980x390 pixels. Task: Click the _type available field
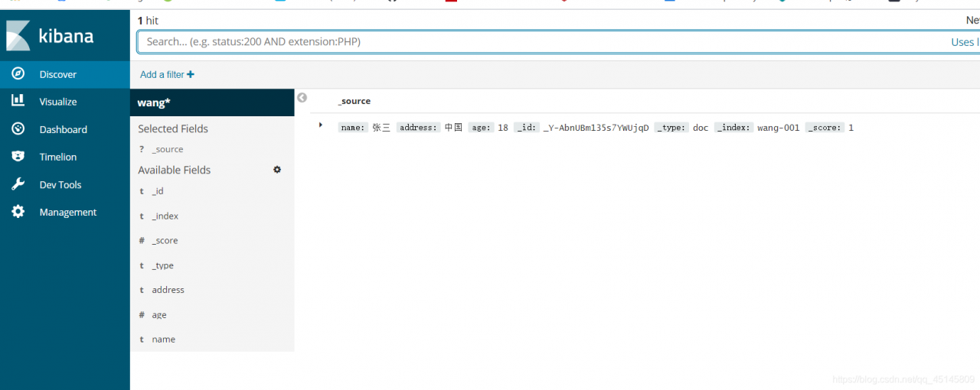click(162, 265)
